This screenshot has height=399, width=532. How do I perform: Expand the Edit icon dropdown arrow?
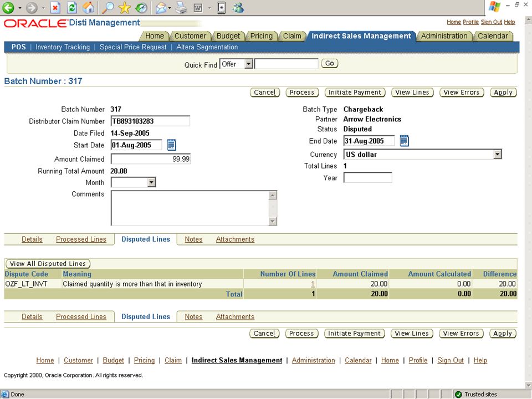[209, 7]
